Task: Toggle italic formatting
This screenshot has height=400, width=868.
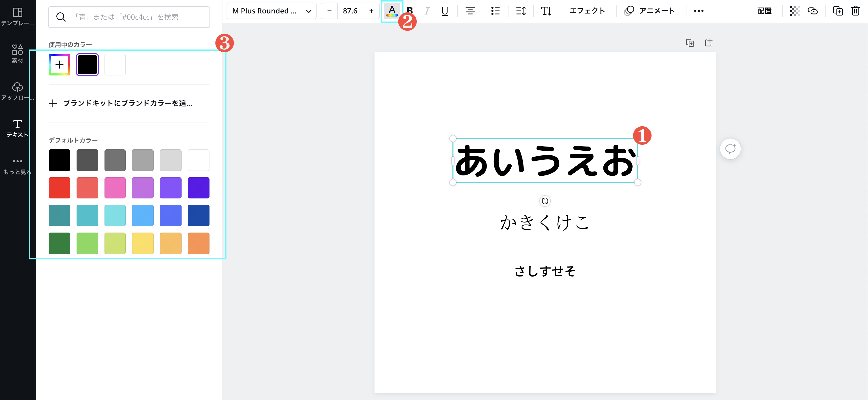Action: click(427, 11)
